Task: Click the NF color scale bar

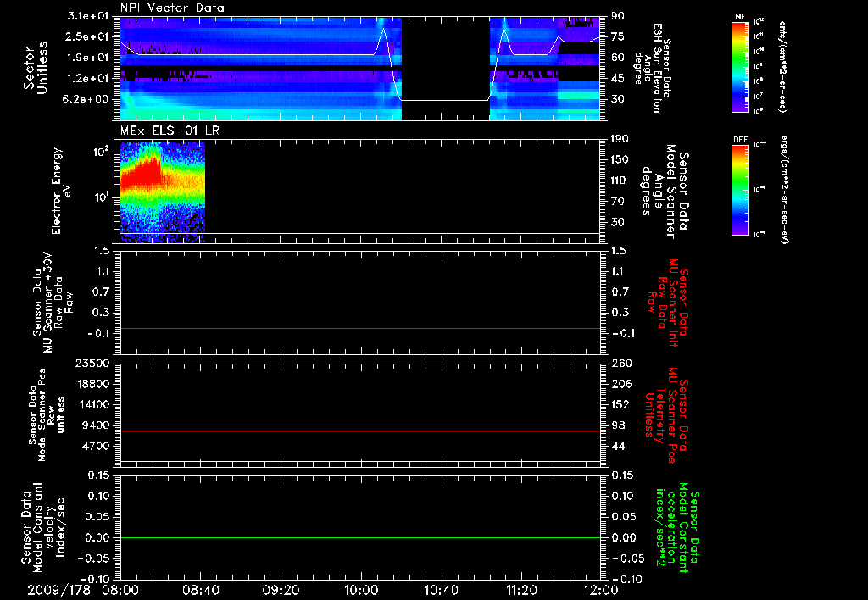Action: 740,67
